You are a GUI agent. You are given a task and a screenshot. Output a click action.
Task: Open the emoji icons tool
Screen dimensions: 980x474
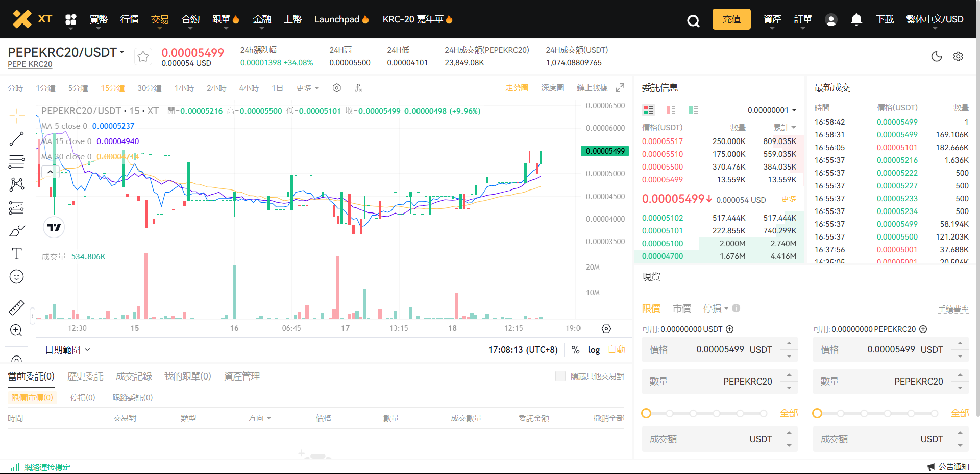pos(17,277)
